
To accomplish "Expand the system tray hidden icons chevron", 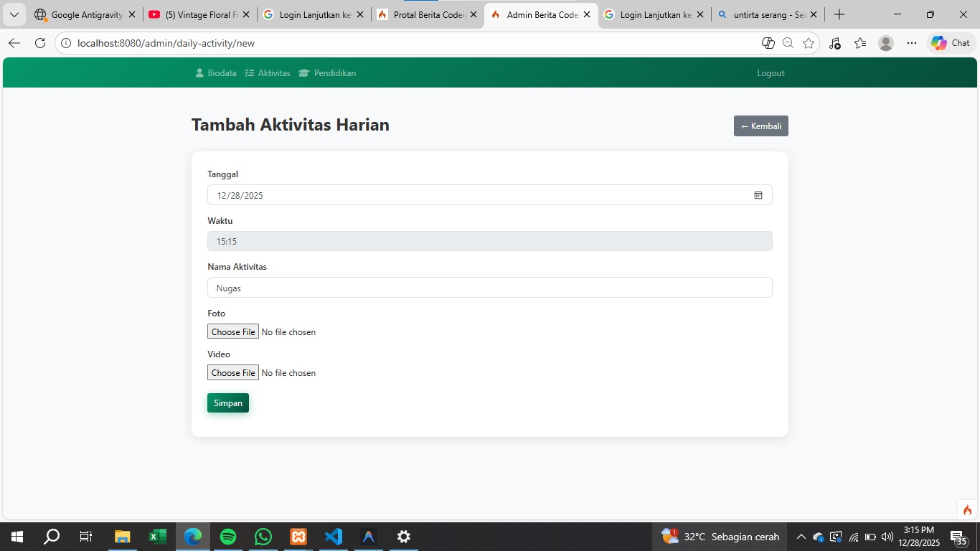I will click(x=801, y=537).
